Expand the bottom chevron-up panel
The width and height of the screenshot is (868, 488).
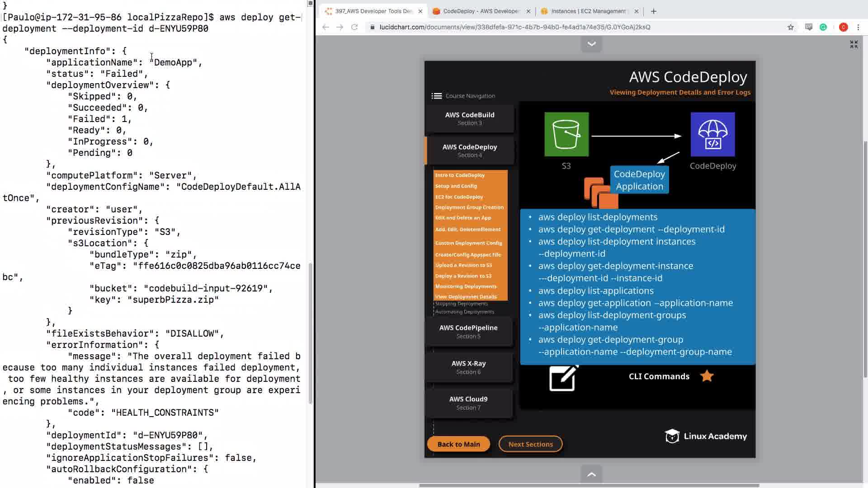[591, 474]
